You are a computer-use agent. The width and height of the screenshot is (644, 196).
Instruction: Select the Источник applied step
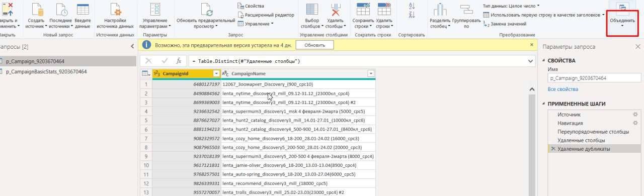569,115
